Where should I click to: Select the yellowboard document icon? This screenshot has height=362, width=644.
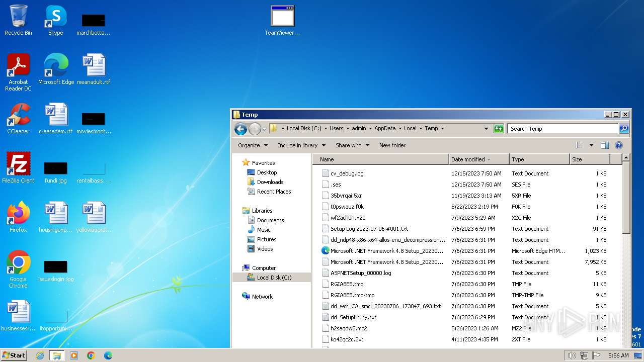(94, 217)
